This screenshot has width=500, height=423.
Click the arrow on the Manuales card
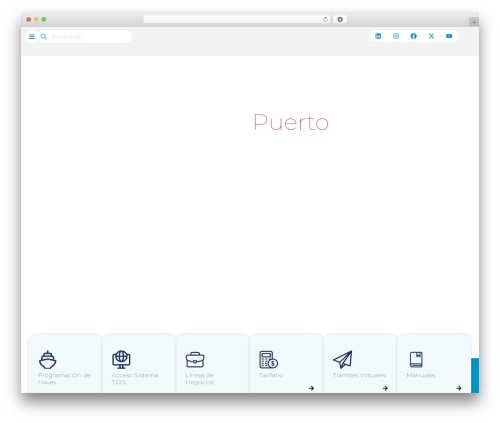point(459,388)
